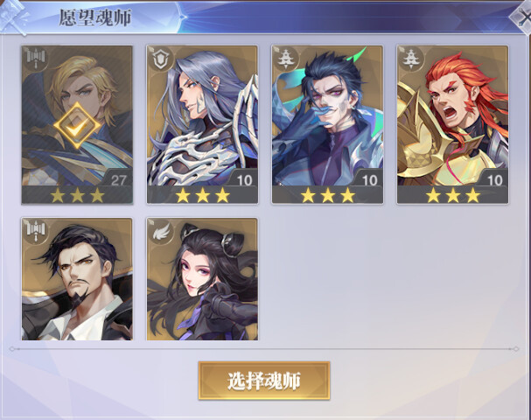531x420 pixels.
Task: Close the 愿望魂师 dialog with crossed-swords X
Action: pyautogui.click(x=522, y=17)
